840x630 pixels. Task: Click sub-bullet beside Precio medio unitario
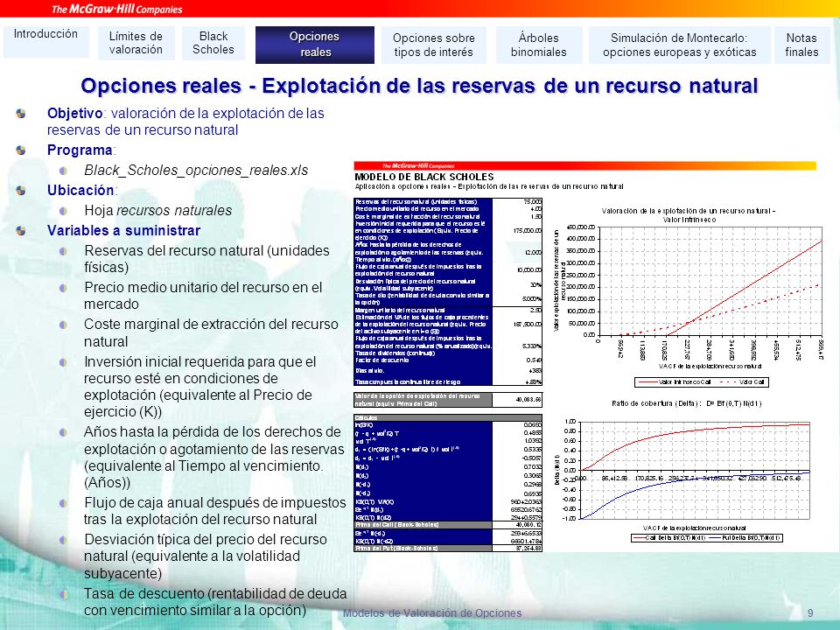pyautogui.click(x=63, y=288)
